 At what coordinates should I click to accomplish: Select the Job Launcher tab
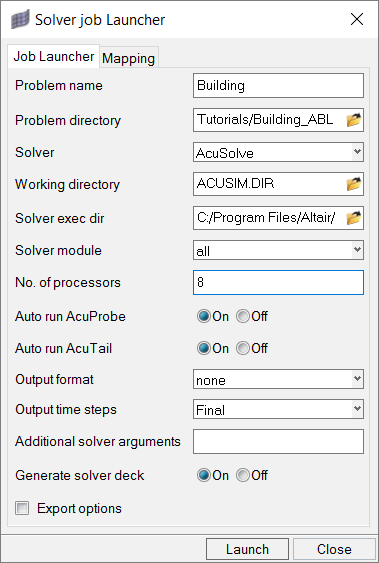(x=53, y=56)
